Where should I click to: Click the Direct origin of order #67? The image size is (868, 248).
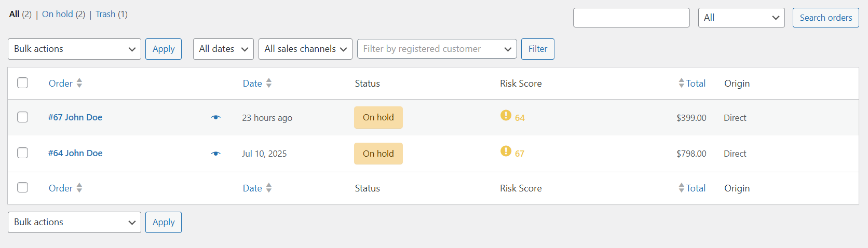[x=735, y=118]
